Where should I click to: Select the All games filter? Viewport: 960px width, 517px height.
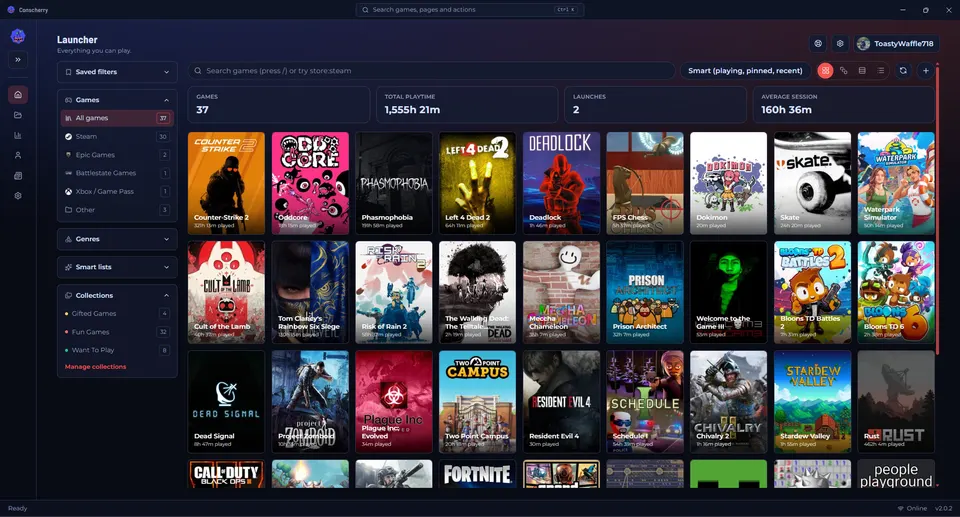(x=118, y=118)
